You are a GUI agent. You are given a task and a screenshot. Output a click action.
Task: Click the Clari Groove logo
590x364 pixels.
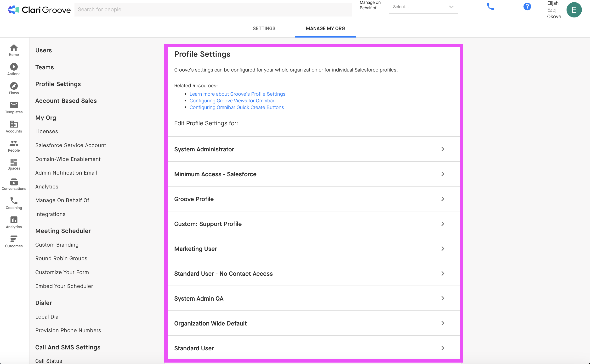tap(39, 10)
